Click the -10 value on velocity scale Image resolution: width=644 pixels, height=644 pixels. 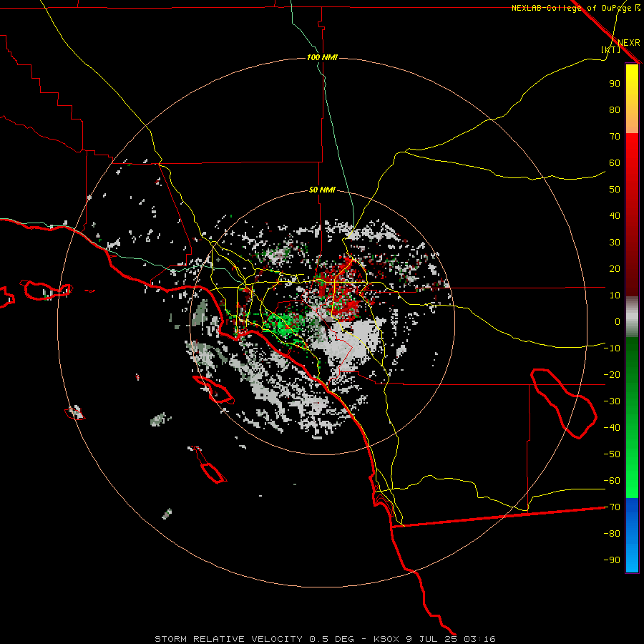tap(612, 348)
